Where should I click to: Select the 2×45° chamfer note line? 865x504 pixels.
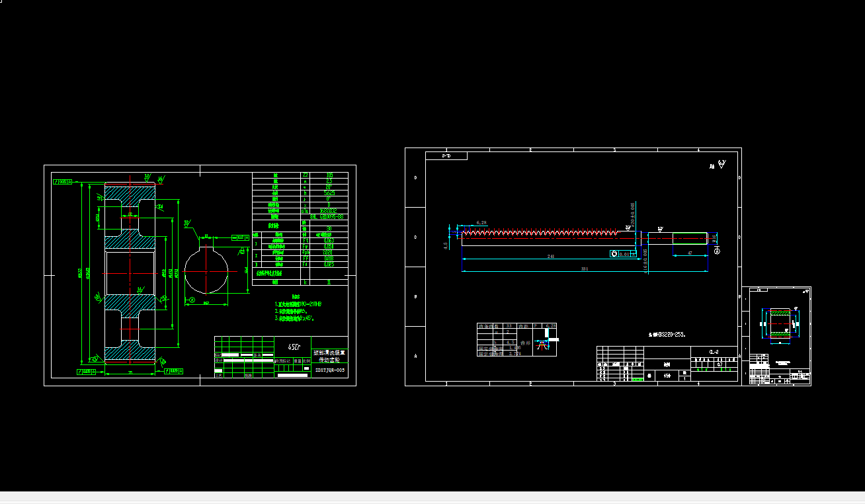pyautogui.click(x=294, y=318)
